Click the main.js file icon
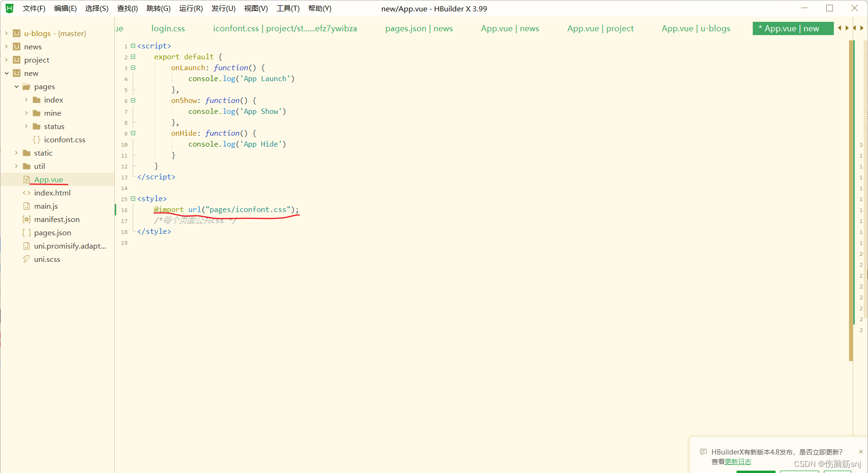Screen dimensions: 868x473 [x=27, y=206]
